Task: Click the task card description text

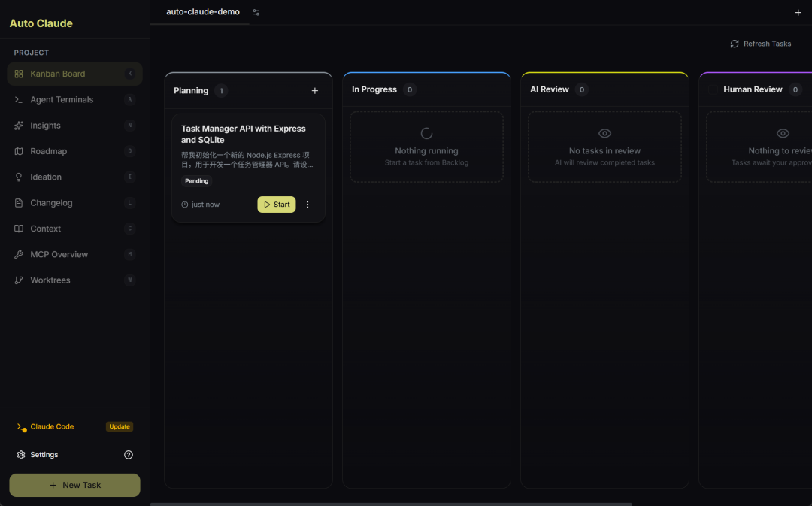Action: coord(247,159)
